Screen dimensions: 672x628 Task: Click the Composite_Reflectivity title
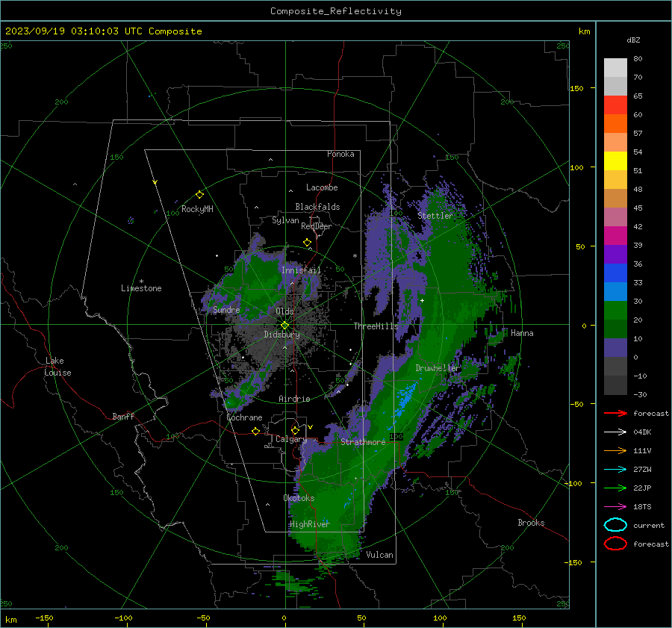tap(336, 11)
